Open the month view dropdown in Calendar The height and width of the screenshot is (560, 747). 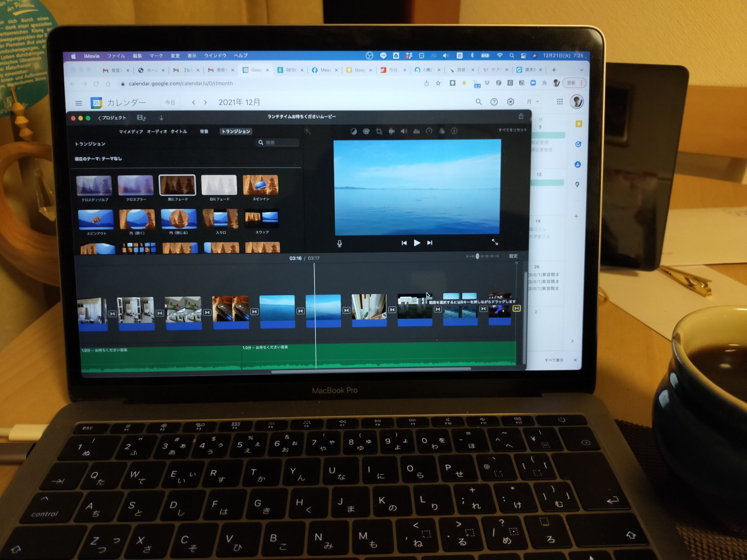coord(533,101)
